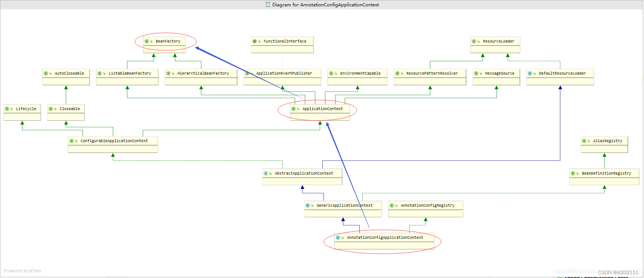Image resolution: width=644 pixels, height=278 pixels.
Task: Select the ResourceLoader node
Action: coord(495,45)
